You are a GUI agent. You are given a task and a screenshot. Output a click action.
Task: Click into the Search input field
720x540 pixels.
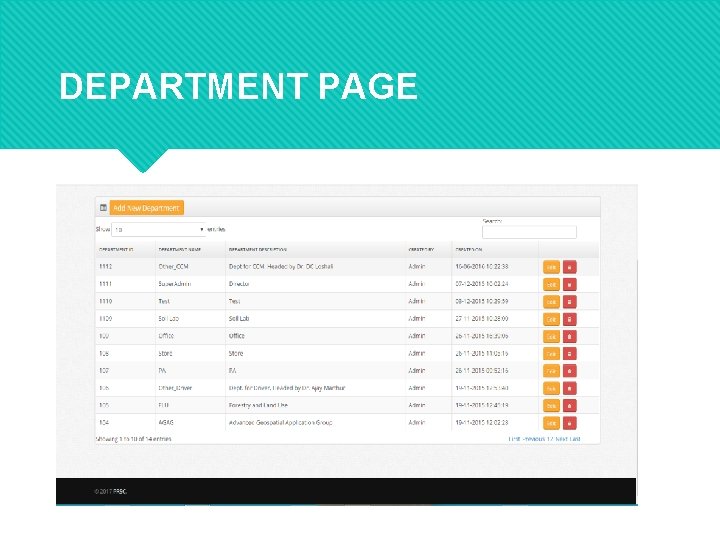pos(529,232)
